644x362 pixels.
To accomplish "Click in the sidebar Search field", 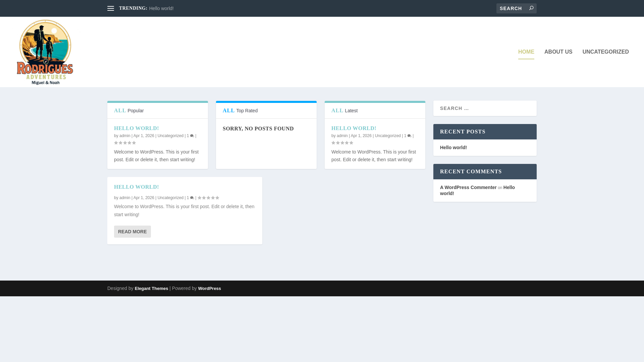I will pos(485,108).
